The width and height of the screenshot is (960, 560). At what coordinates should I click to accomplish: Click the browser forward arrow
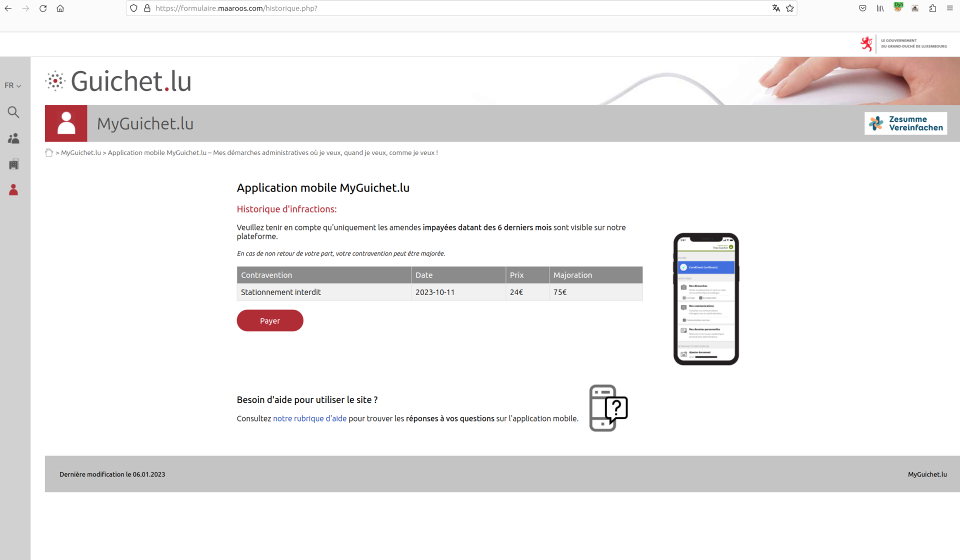coord(25,8)
